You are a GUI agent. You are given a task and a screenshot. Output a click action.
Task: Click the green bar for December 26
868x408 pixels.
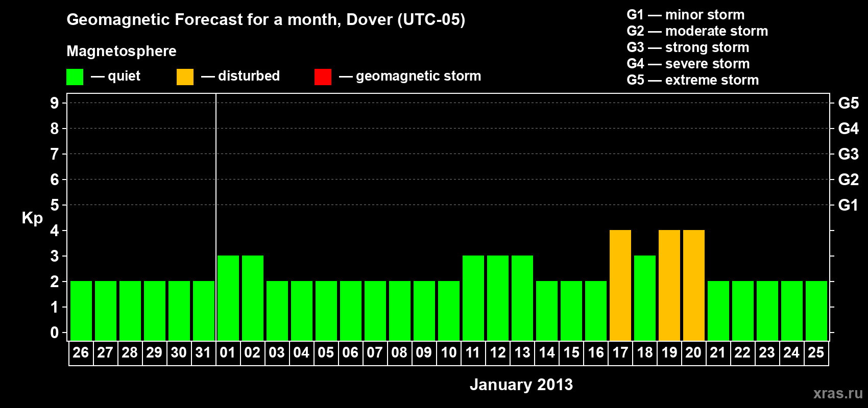[81, 311]
